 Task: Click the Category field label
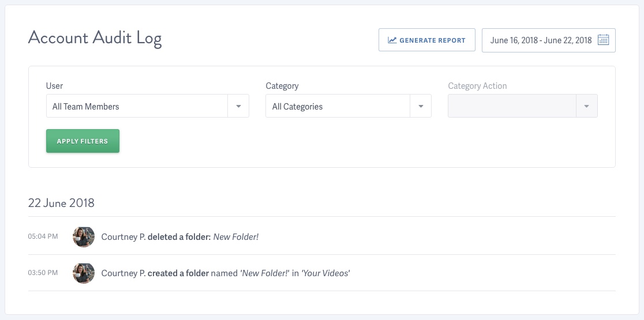tap(282, 86)
